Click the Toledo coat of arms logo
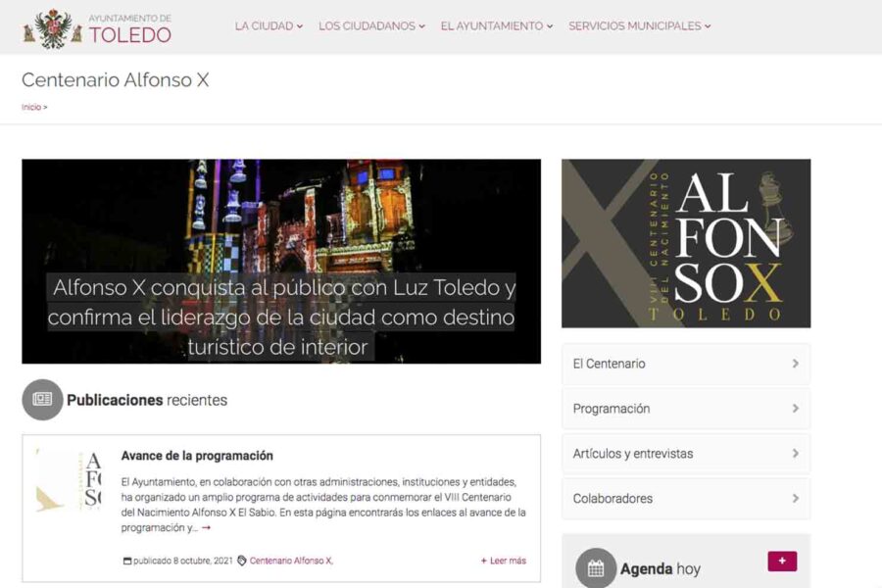The height and width of the screenshot is (588, 882). (53, 28)
